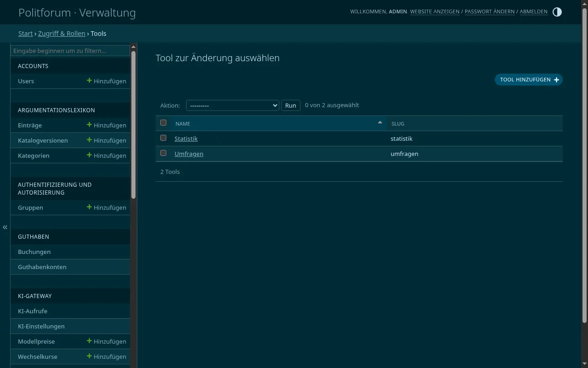588x368 pixels.
Task: Tick the select-all checkbox in table header
Action: (163, 123)
